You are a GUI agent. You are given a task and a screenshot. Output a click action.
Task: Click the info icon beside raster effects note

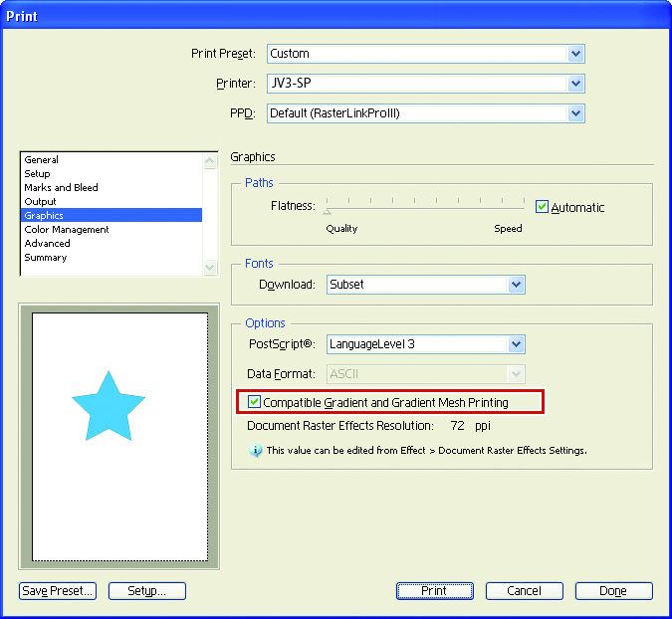coord(256,450)
